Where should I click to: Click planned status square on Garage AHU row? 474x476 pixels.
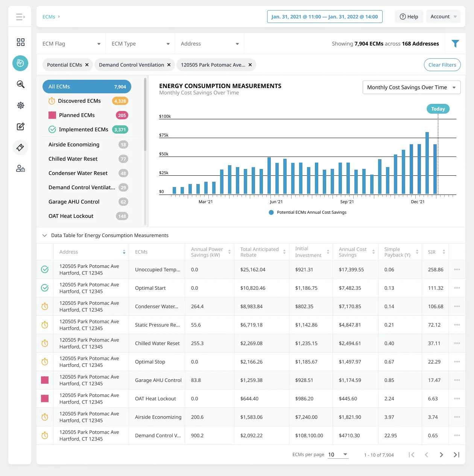pyautogui.click(x=45, y=380)
